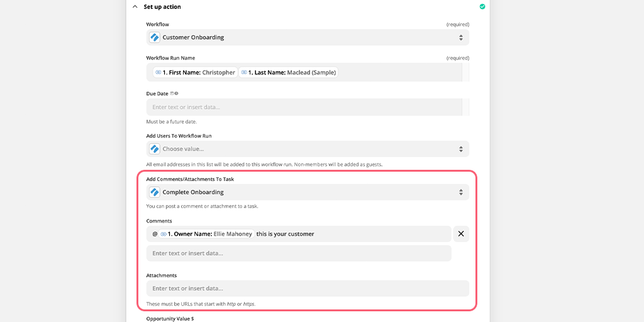Screen dimensions: 644x322
Task: Click the green checkmark status icon
Action: 482,6
